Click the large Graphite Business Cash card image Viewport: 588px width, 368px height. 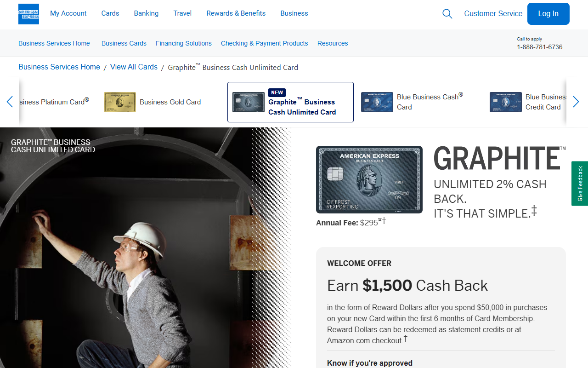[x=369, y=179]
